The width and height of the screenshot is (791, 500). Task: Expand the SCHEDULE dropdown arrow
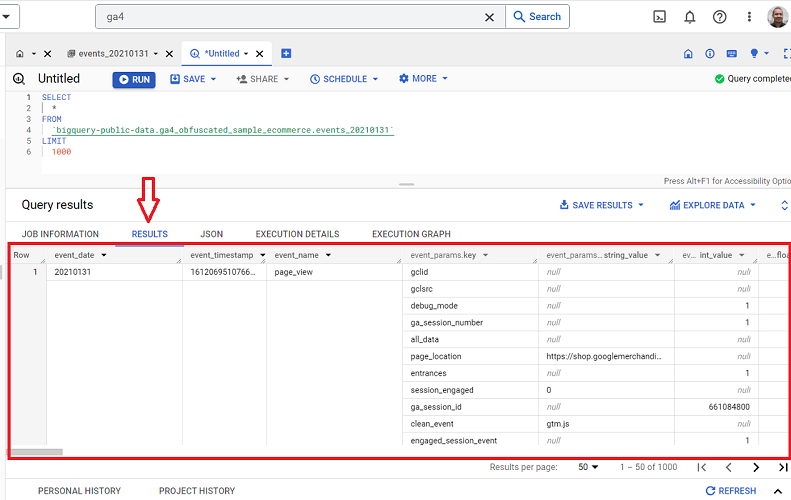[x=375, y=79]
